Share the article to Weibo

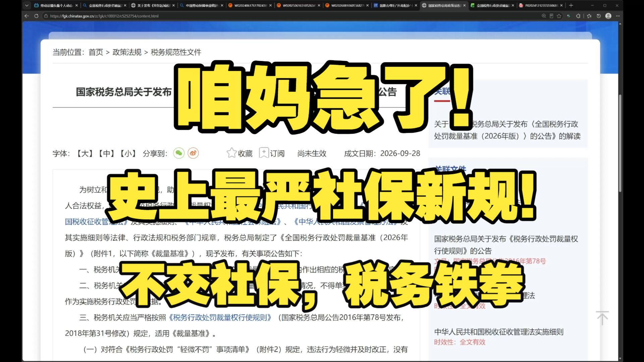(193, 153)
